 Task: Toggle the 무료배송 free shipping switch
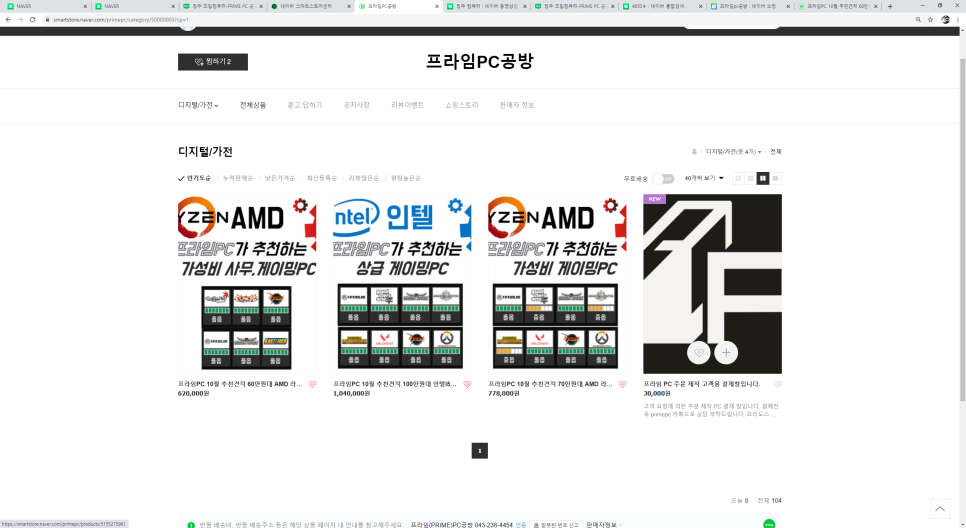(663, 179)
